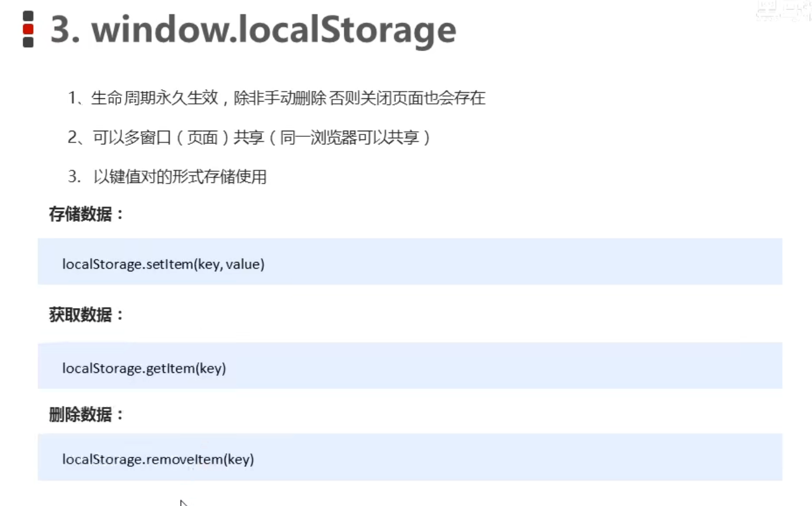
Task: Click the 删除数据 heading
Action: coord(87,415)
